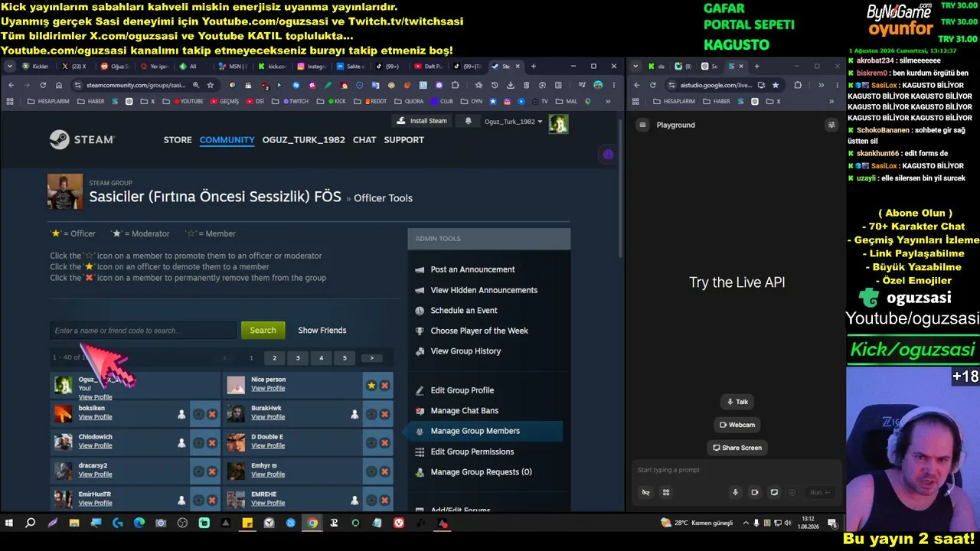Promote EMREHE with the star icon

tap(371, 500)
